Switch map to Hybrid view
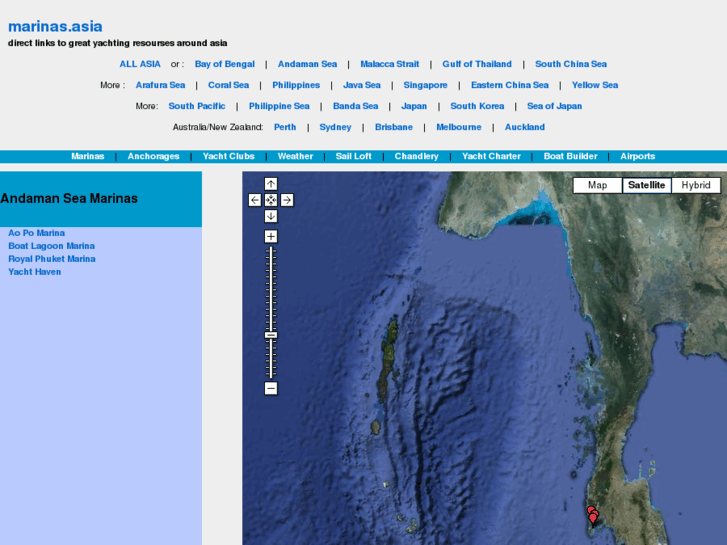The image size is (727, 545). [695, 185]
